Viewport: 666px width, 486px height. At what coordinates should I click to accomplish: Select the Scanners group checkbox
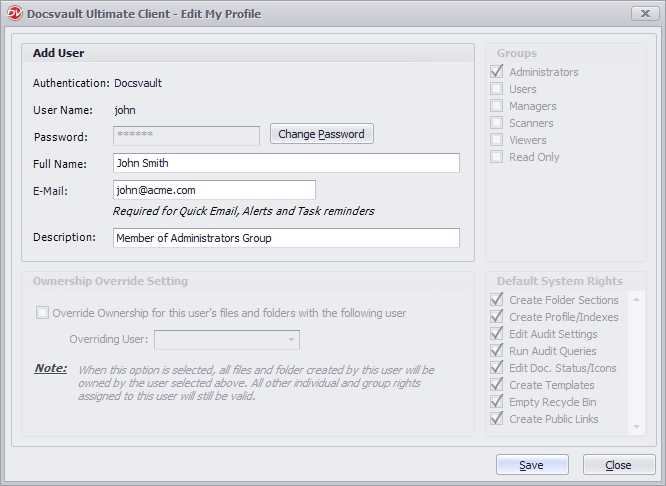(x=497, y=123)
